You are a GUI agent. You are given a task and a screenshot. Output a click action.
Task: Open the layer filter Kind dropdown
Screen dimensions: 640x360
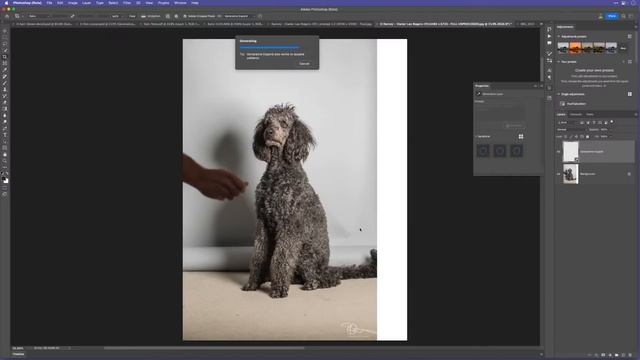568,122
